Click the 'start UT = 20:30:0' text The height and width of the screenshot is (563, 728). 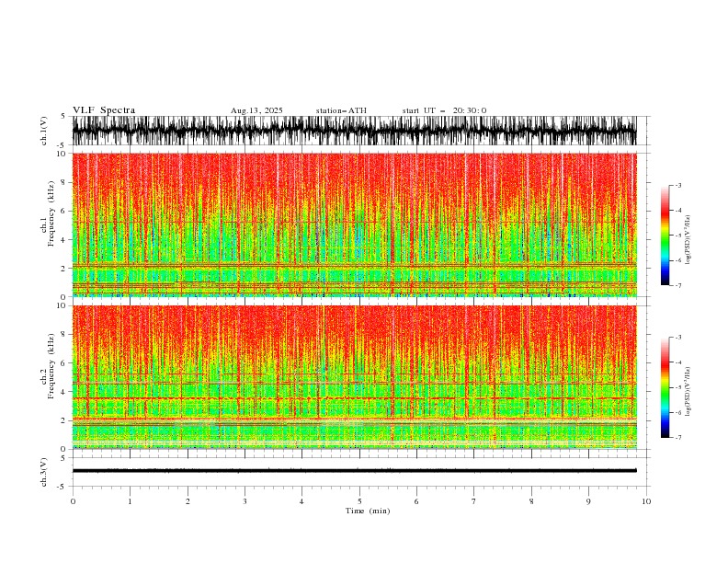[x=444, y=110]
